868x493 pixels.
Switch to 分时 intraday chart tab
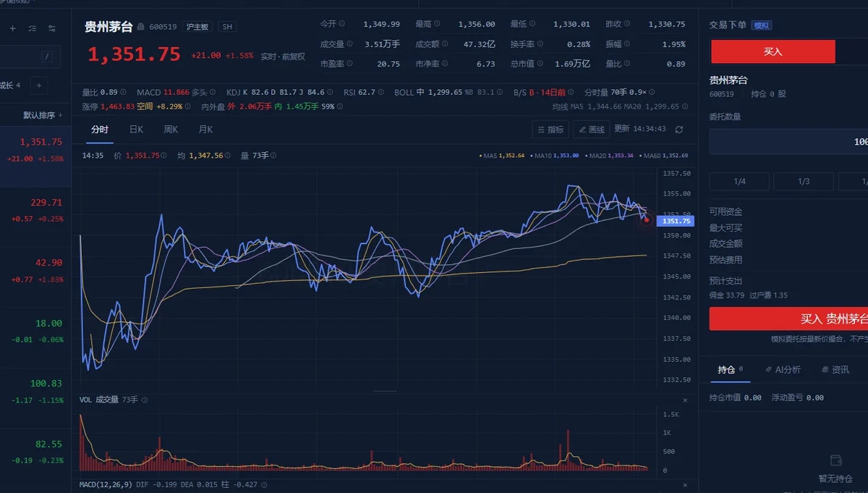pyautogui.click(x=100, y=130)
